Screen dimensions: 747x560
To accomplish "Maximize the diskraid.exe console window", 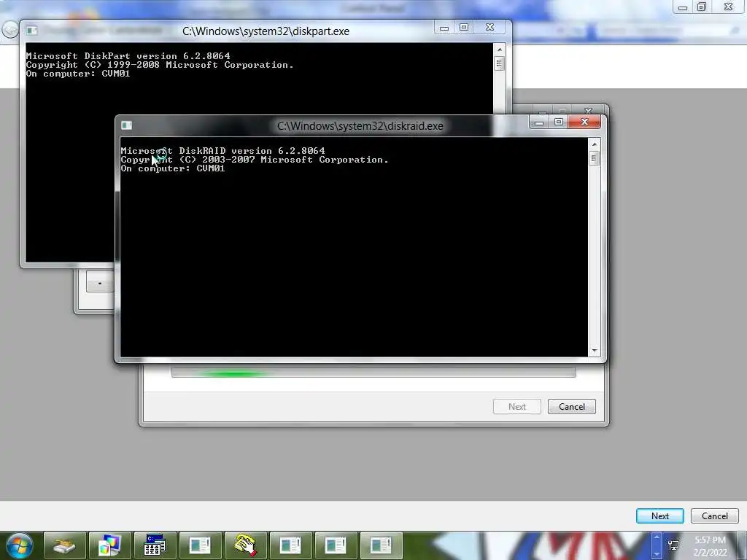I will pos(558,122).
